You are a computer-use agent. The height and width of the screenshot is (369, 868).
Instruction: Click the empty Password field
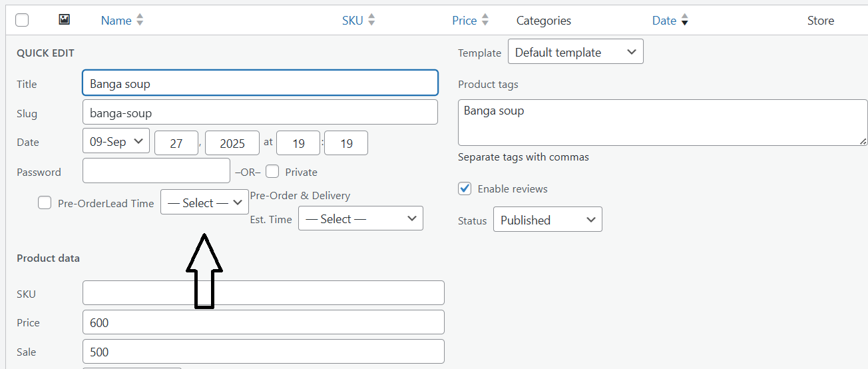(156, 171)
